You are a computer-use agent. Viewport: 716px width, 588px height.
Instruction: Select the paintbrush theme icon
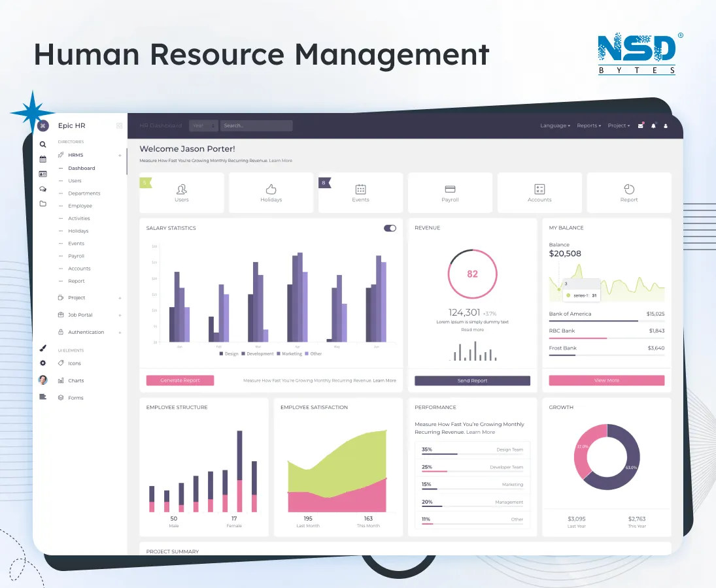tap(43, 348)
